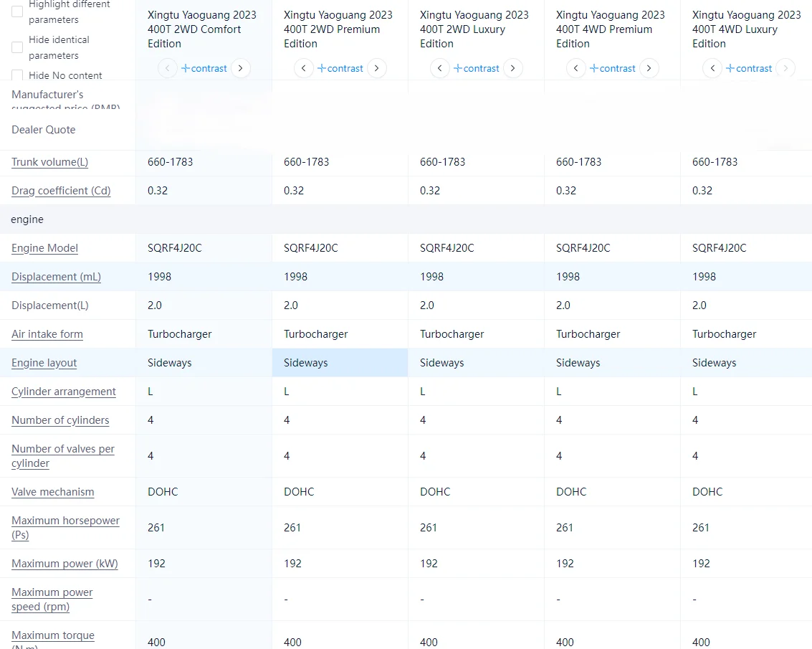Screen dimensions: 812x649
Task: Click Xingtu Yaoguang 400T 2WD Premium Edition title
Action: [x=338, y=29]
